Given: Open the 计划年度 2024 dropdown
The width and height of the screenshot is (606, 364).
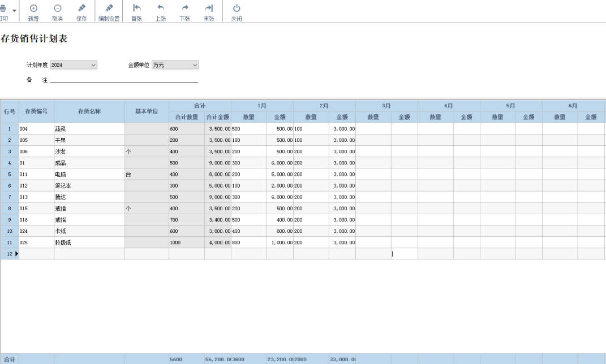Looking at the screenshot, I should click(74, 65).
